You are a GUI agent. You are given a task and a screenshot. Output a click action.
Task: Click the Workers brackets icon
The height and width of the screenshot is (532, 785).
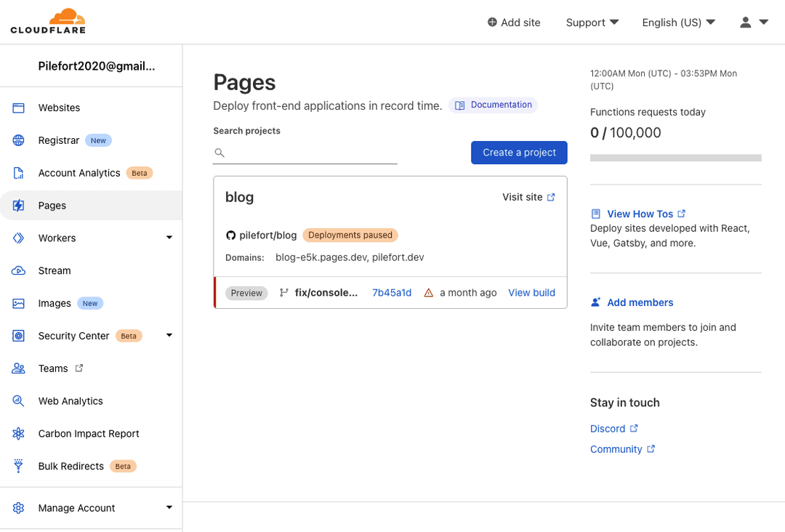point(18,238)
